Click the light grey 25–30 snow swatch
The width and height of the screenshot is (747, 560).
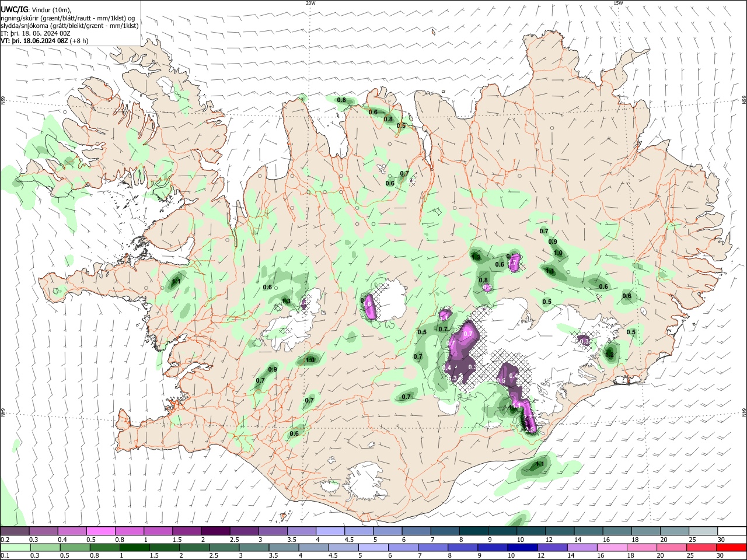[x=703, y=531]
